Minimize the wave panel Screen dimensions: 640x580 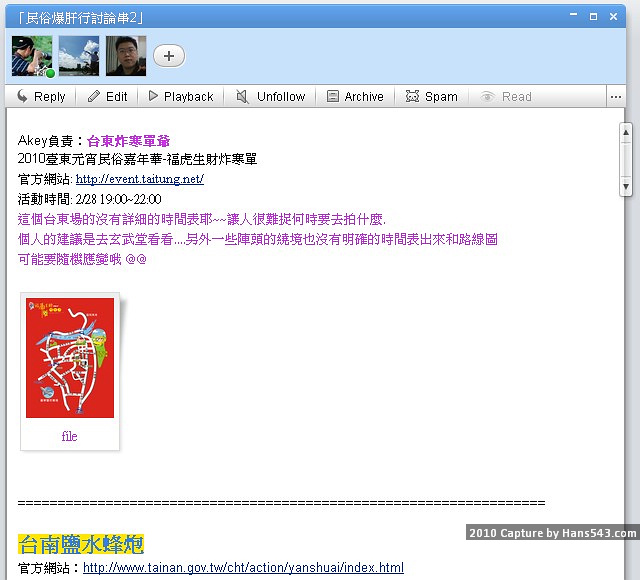pyautogui.click(x=573, y=17)
